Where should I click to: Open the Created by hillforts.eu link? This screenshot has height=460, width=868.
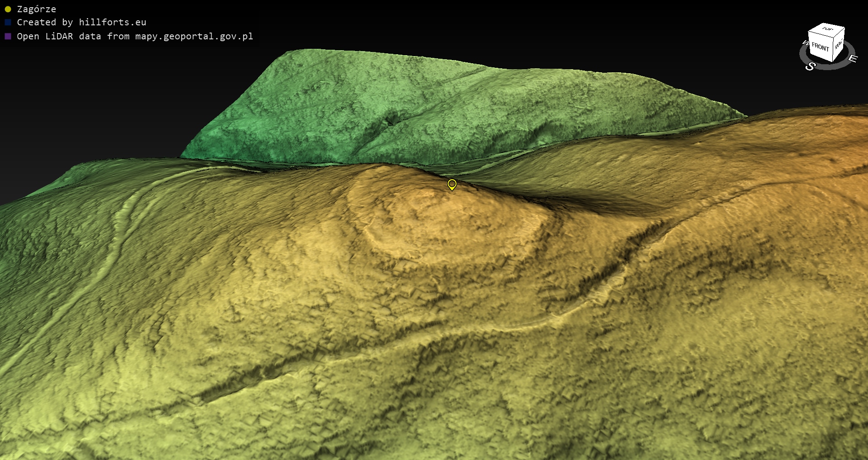81,22
